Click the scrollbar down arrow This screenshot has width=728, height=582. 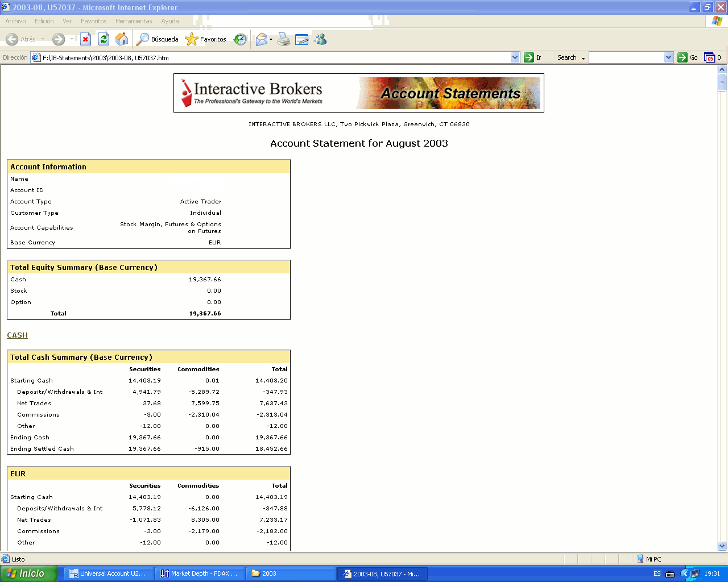click(x=722, y=546)
